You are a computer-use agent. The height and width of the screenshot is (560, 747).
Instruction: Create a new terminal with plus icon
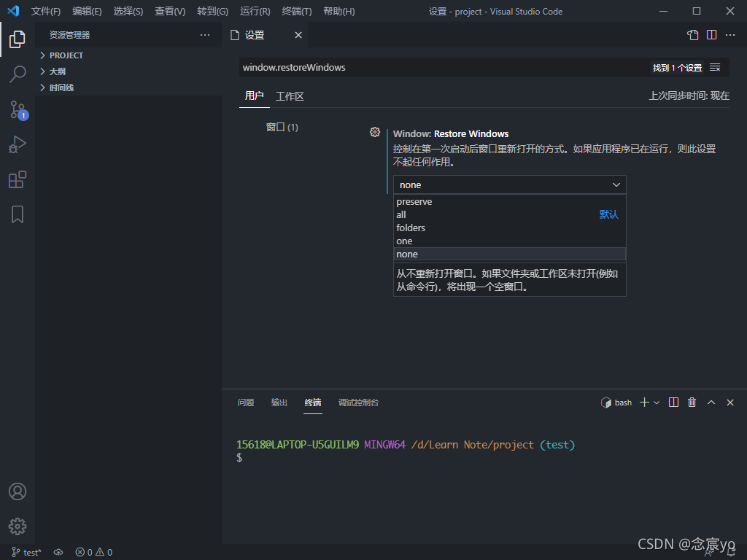[645, 402]
